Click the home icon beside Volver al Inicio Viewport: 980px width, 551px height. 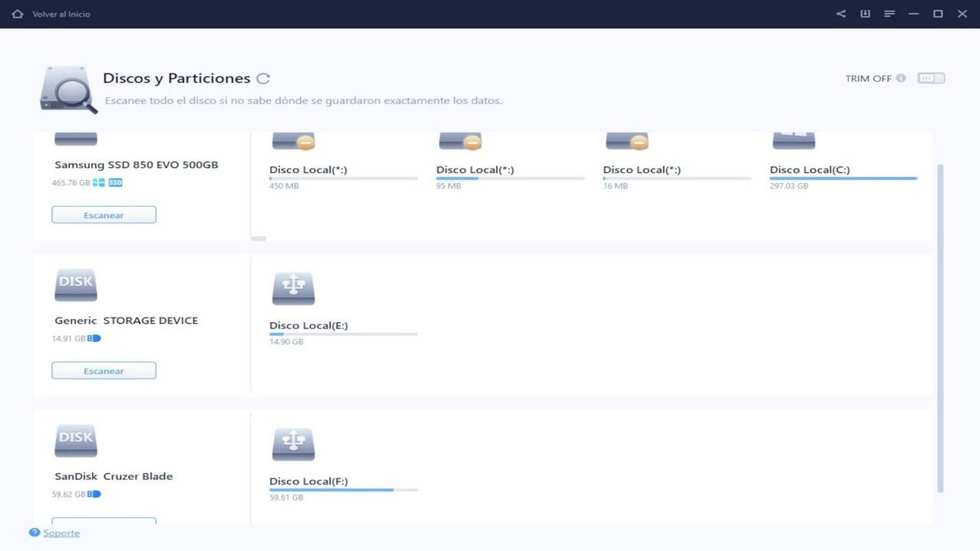pos(18,14)
